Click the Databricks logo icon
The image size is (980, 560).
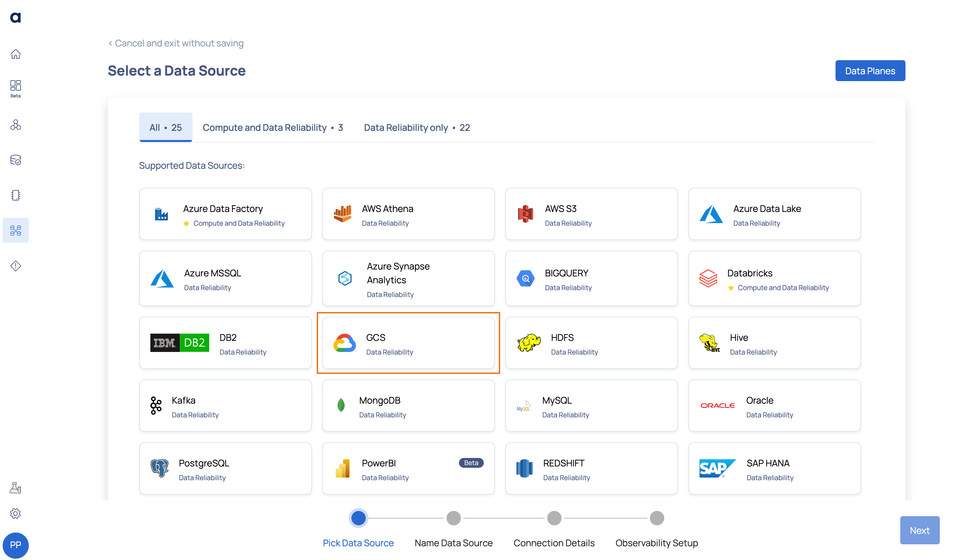point(708,278)
